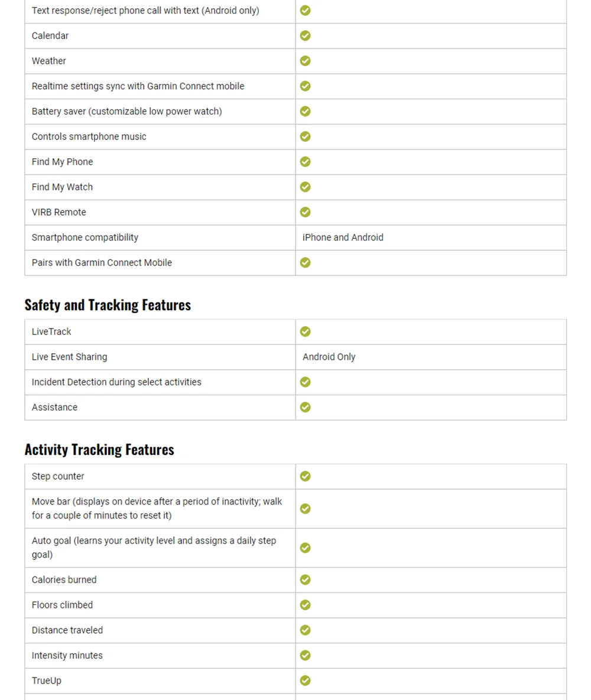Click the Live Event Sharing label
This screenshot has width=591, height=700.
pos(69,357)
